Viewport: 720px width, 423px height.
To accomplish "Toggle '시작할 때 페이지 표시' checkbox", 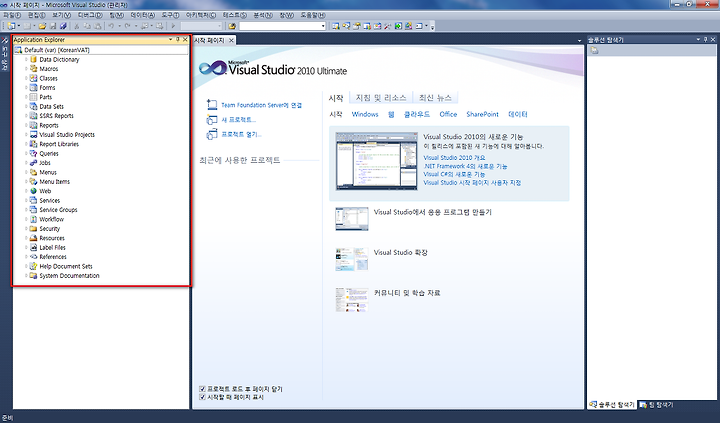I will point(202,397).
